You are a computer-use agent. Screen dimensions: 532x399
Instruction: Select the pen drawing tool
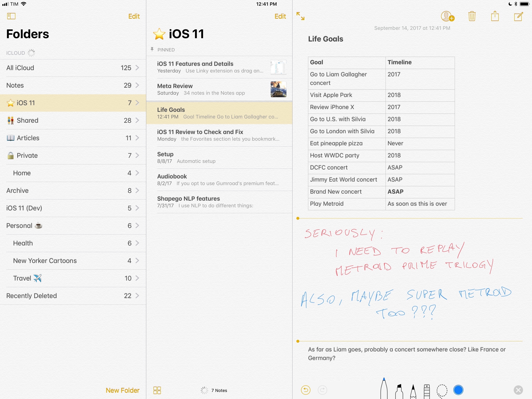tap(384, 389)
